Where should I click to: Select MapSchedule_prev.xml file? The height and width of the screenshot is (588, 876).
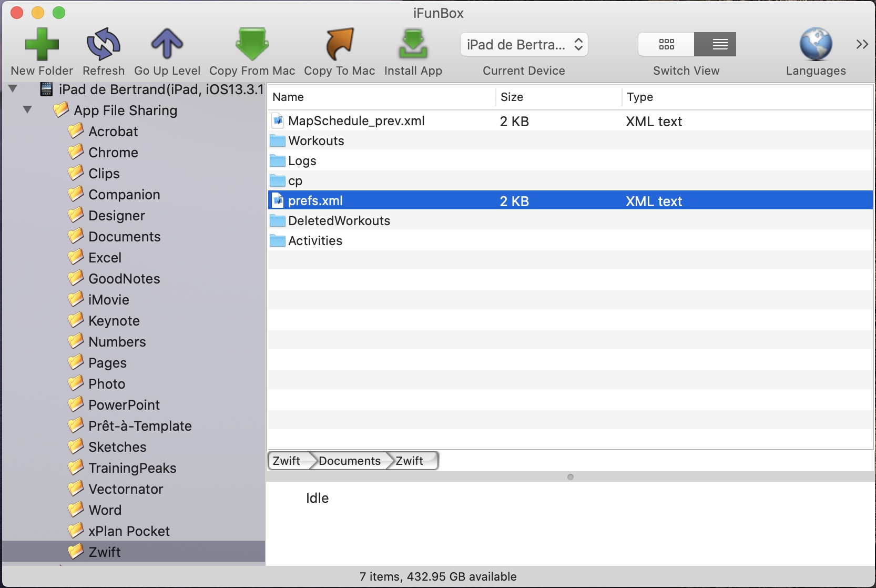click(571, 121)
